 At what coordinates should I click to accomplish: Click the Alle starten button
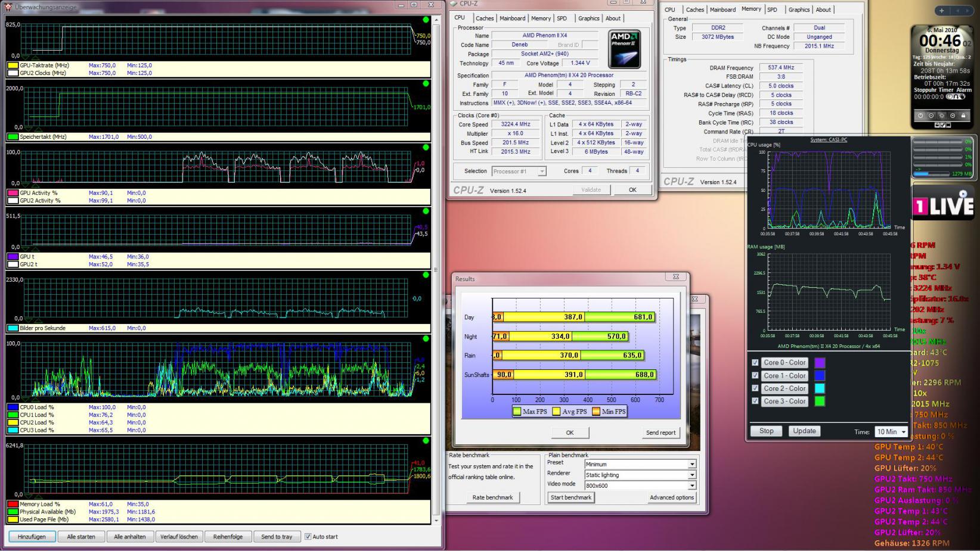pos(81,537)
